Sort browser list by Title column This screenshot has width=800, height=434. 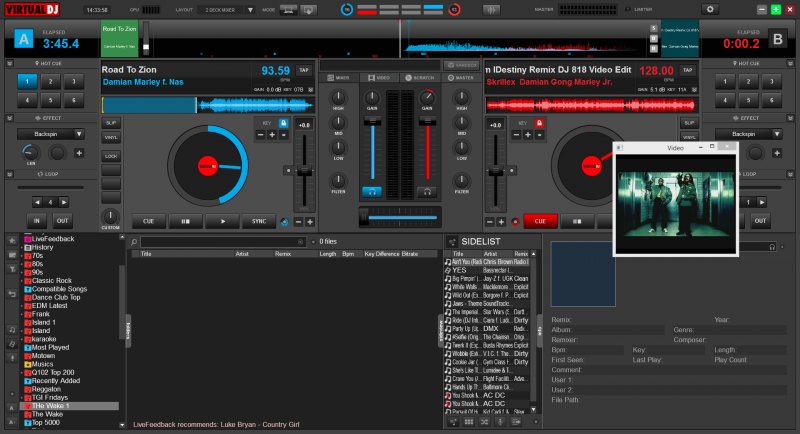point(146,253)
